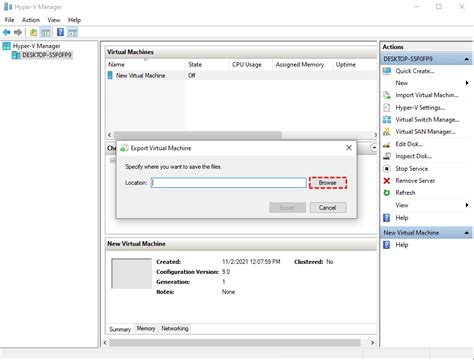Image resolution: width=474 pixels, height=360 pixels.
Task: Select the 'New Virtual Machine' row name
Action: coord(141,76)
